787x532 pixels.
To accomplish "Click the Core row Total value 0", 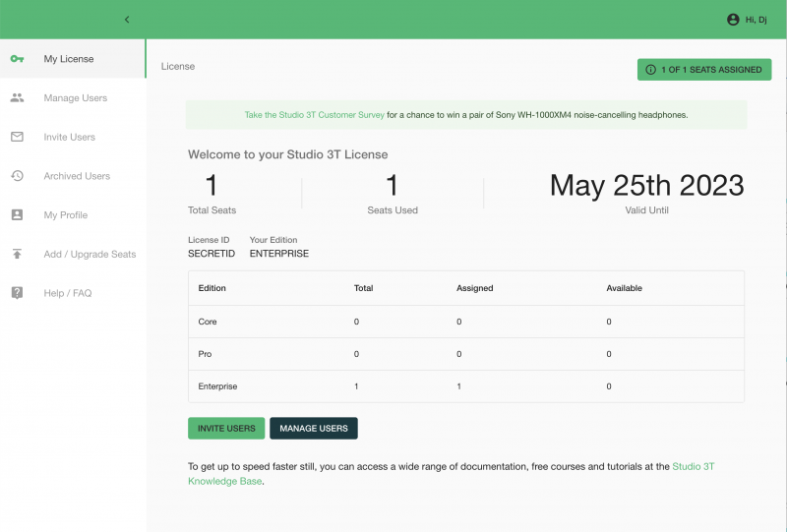I will (356, 322).
